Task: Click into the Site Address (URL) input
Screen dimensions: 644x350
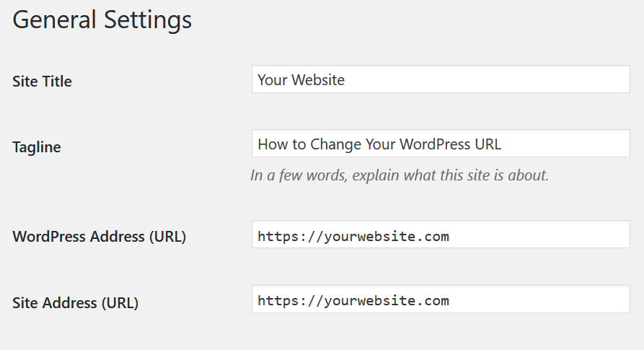Action: click(x=441, y=299)
